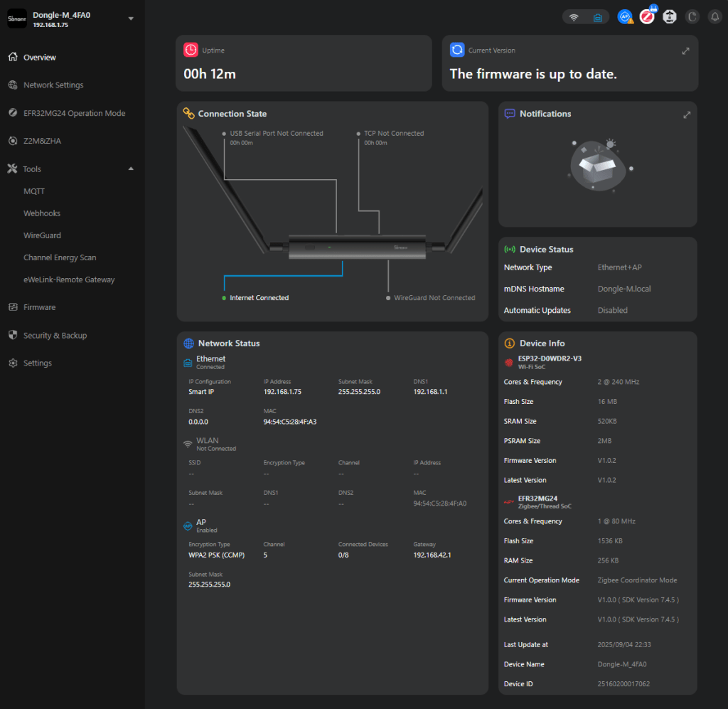Open Network Settings page

53,85
